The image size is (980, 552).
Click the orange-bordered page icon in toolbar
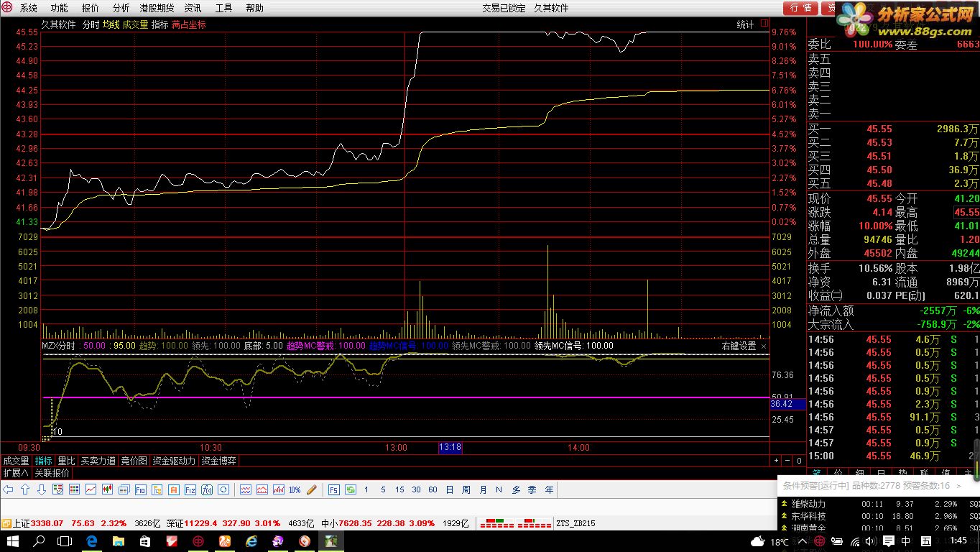coord(173,489)
